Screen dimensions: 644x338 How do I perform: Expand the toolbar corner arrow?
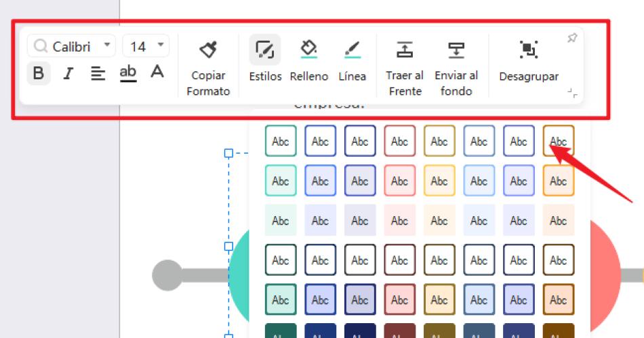point(573,93)
